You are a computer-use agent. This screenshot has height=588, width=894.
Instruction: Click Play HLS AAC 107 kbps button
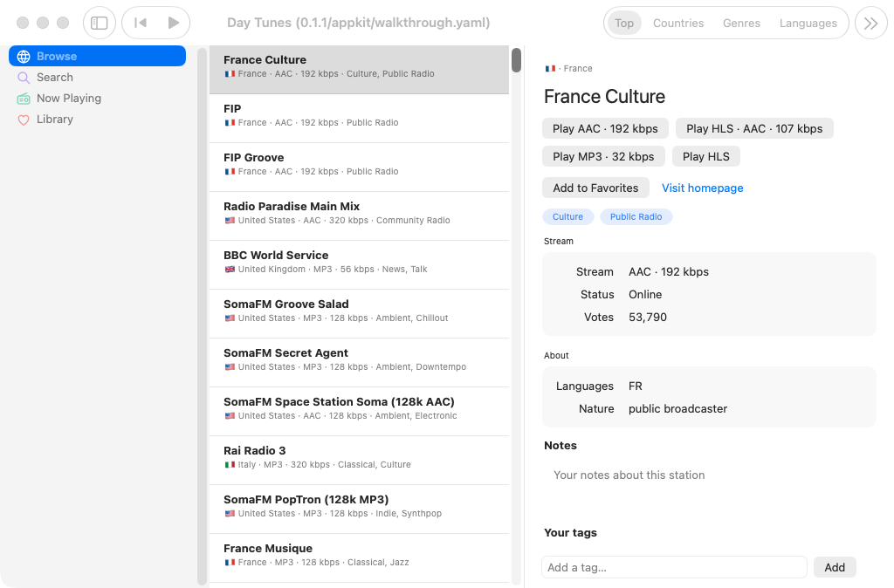[754, 129]
